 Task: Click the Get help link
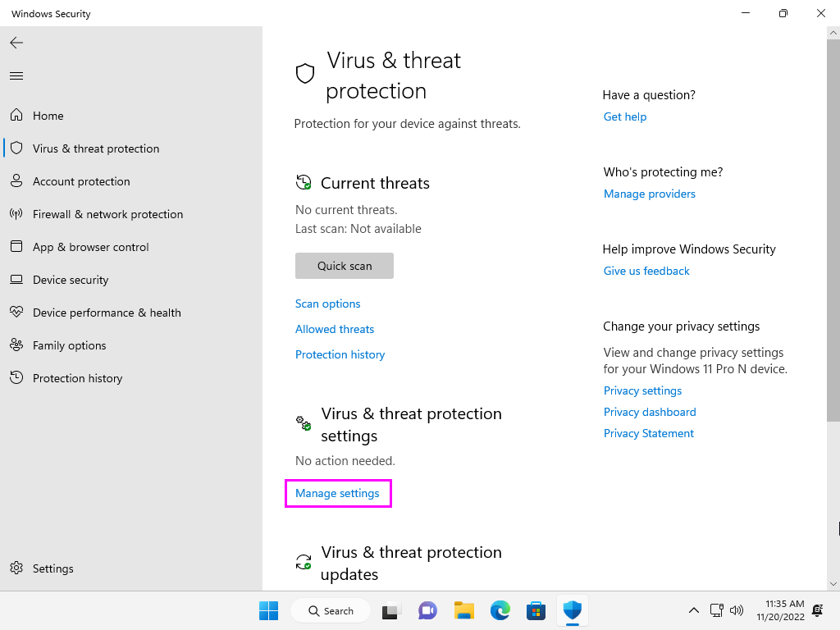coord(625,116)
